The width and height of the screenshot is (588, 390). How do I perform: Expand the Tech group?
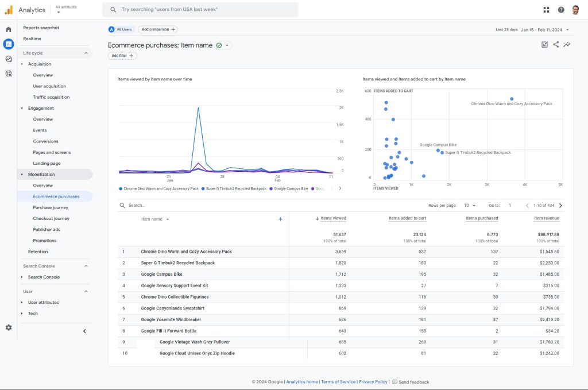pyautogui.click(x=22, y=314)
